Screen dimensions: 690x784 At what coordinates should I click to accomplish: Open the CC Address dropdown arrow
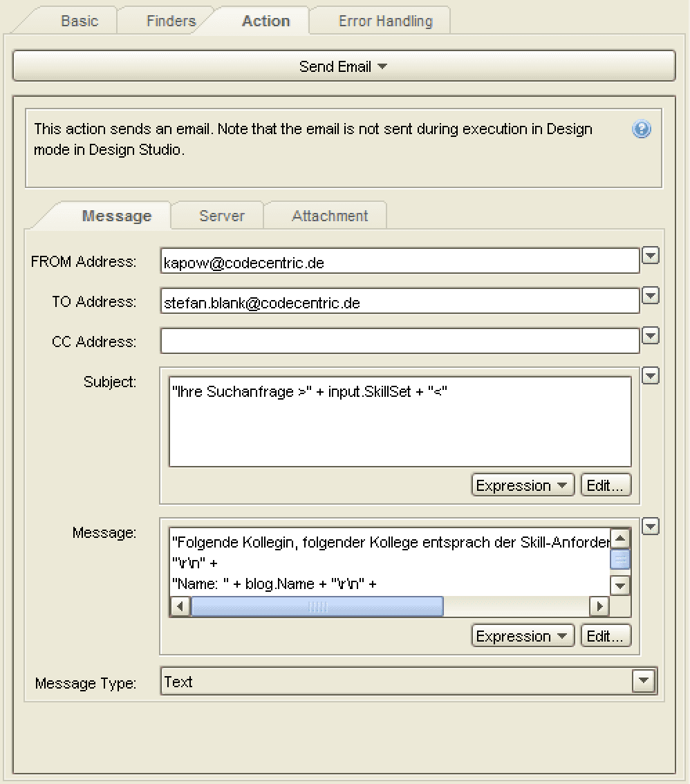tap(650, 336)
